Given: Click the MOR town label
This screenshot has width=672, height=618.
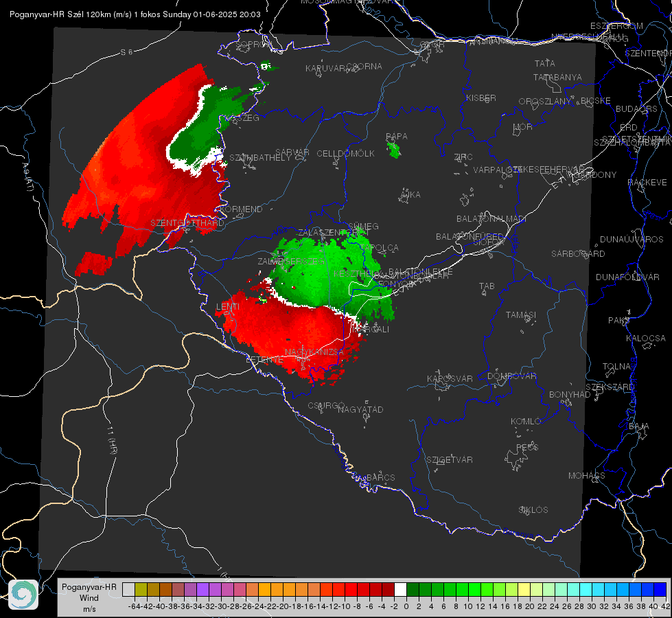Looking at the screenshot, I should [x=523, y=126].
